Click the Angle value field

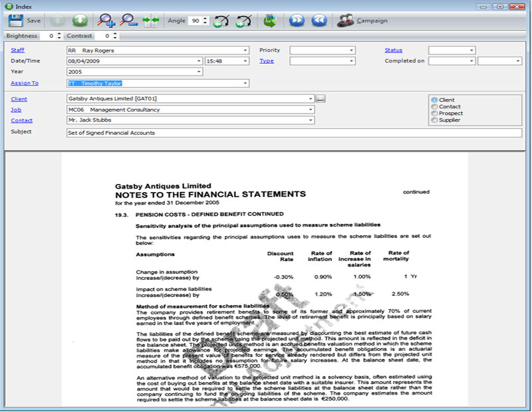(x=196, y=21)
